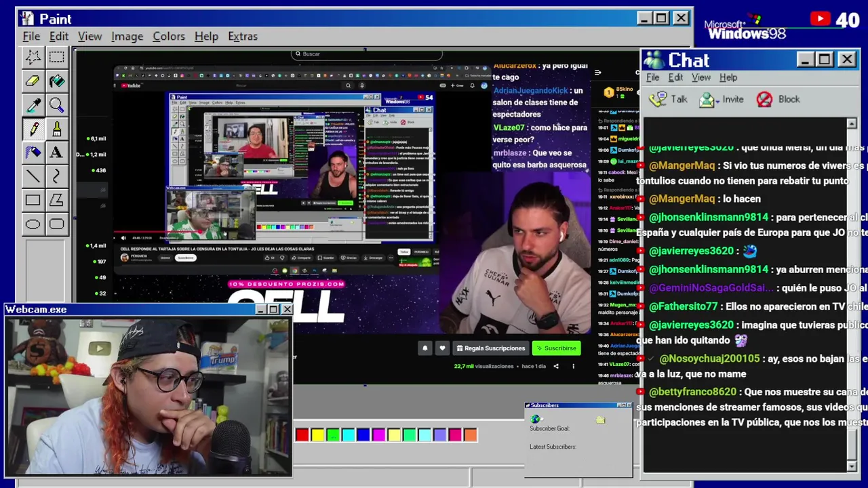Select the rectangular Select tool in Paint
Screen dimensions: 868x488
(56, 57)
